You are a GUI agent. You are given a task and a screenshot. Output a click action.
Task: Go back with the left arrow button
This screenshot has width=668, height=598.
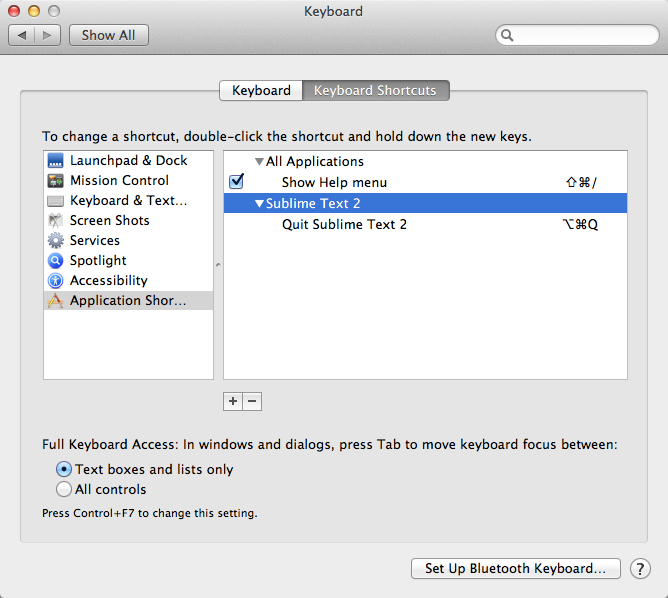(x=22, y=35)
